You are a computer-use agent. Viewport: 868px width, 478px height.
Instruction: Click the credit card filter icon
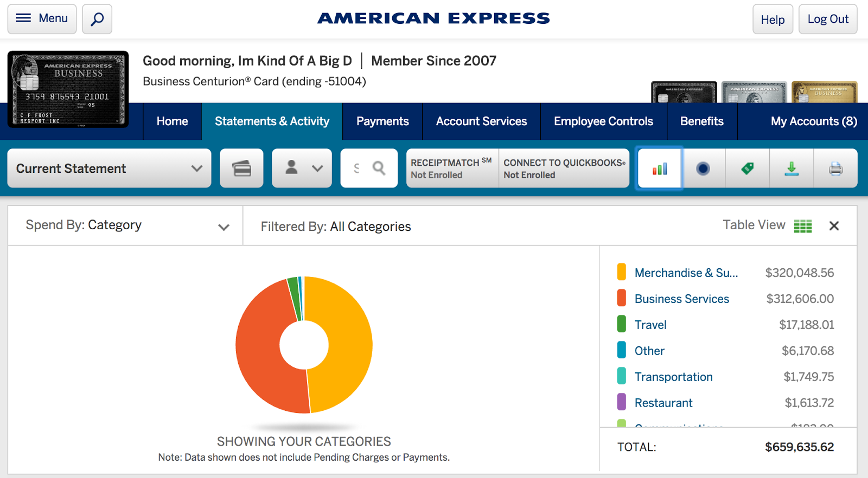pyautogui.click(x=241, y=169)
